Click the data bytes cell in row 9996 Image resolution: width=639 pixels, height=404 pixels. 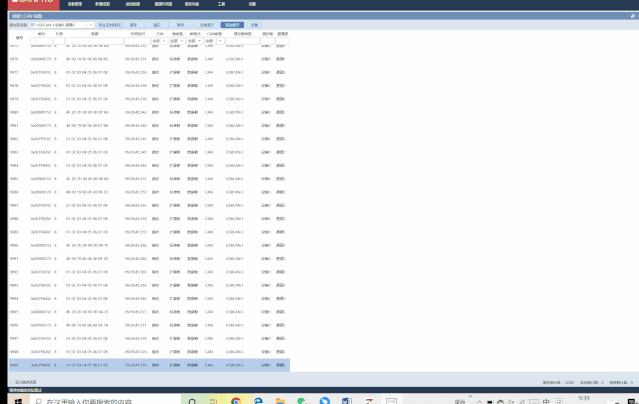(x=87, y=325)
